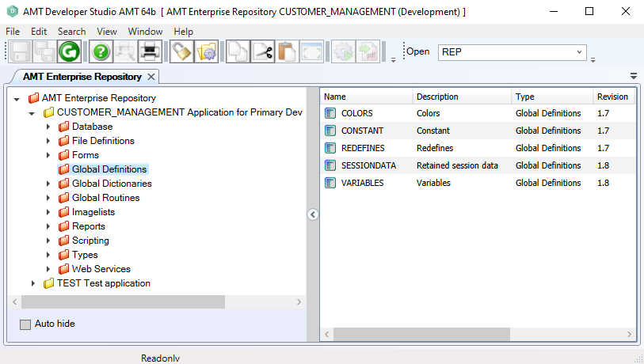Expand the Imagelists tree node
This screenshot has width=644, height=364.
click(48, 212)
